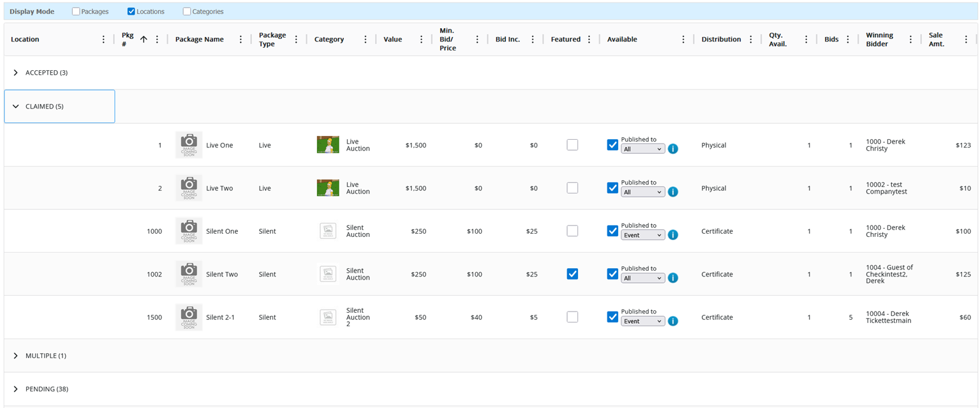The height and width of the screenshot is (408, 980).
Task: Click info icon for Silent 2-1 package
Action: click(672, 321)
